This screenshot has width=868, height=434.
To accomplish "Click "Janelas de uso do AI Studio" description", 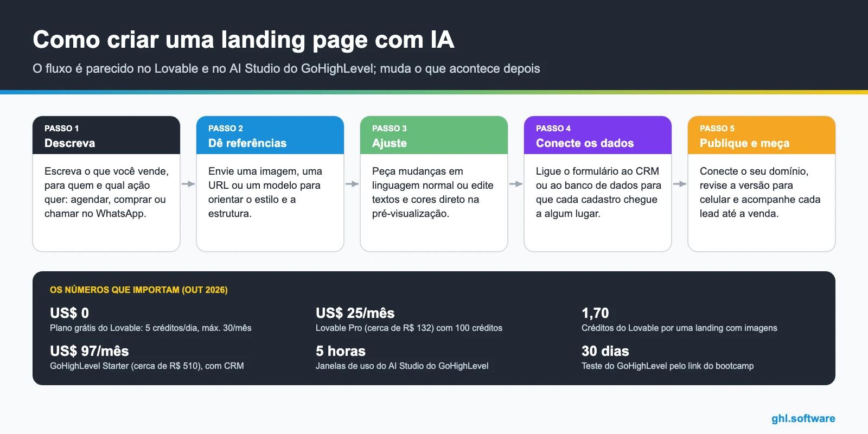I will click(x=402, y=366).
